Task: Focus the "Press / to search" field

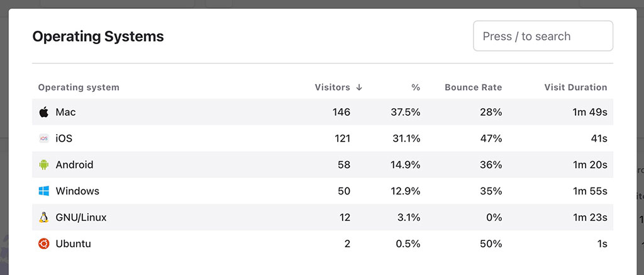Action: (x=543, y=36)
